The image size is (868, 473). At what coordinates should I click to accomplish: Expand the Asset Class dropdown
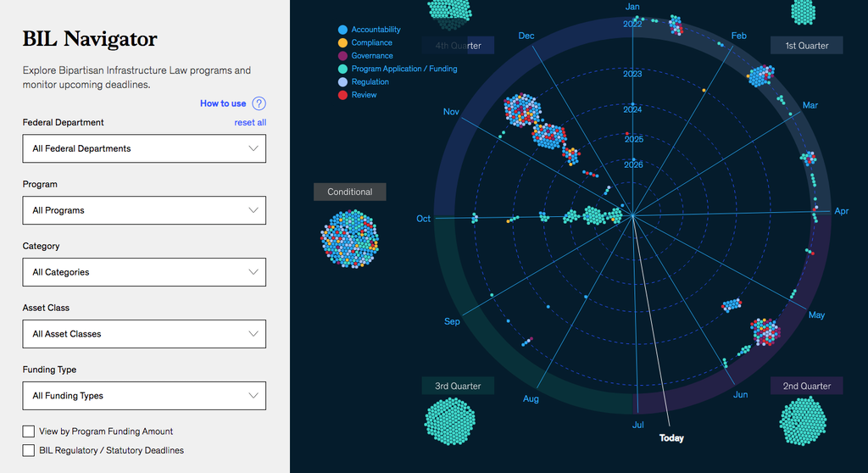[144, 334]
